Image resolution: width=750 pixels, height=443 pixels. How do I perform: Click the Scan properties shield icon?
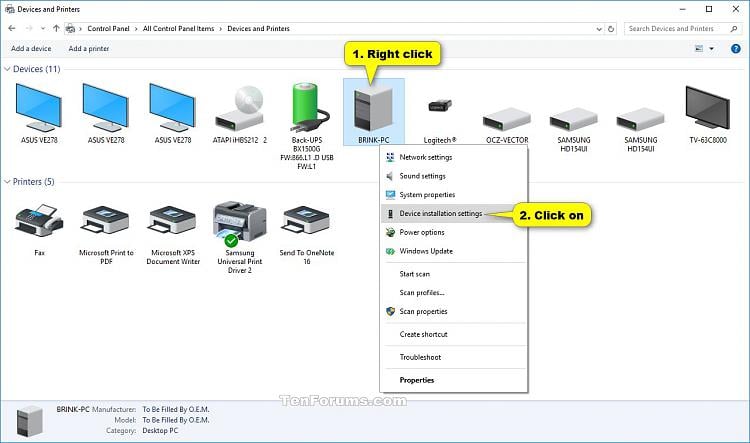pyautogui.click(x=390, y=311)
